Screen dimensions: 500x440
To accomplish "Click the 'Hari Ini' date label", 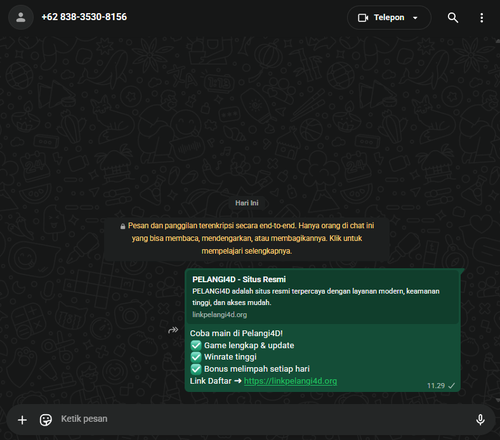I will pyautogui.click(x=247, y=203).
